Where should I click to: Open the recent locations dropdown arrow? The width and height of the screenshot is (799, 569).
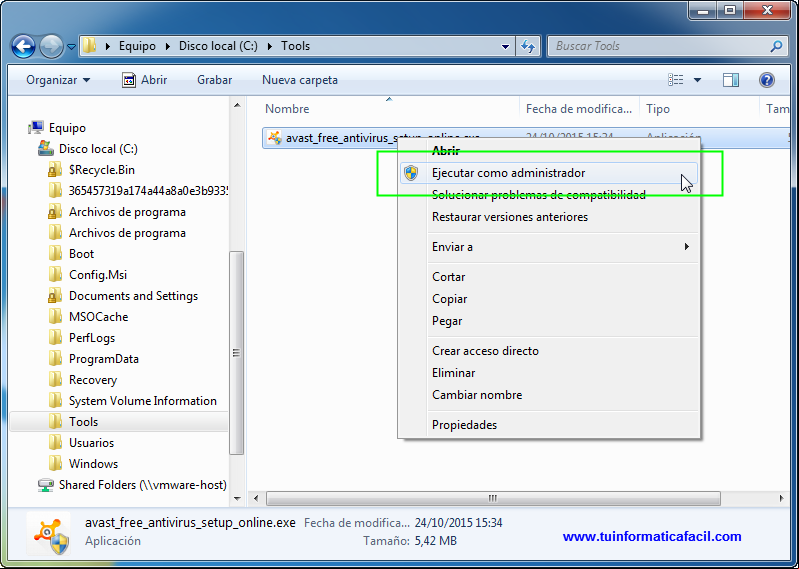pos(71,47)
